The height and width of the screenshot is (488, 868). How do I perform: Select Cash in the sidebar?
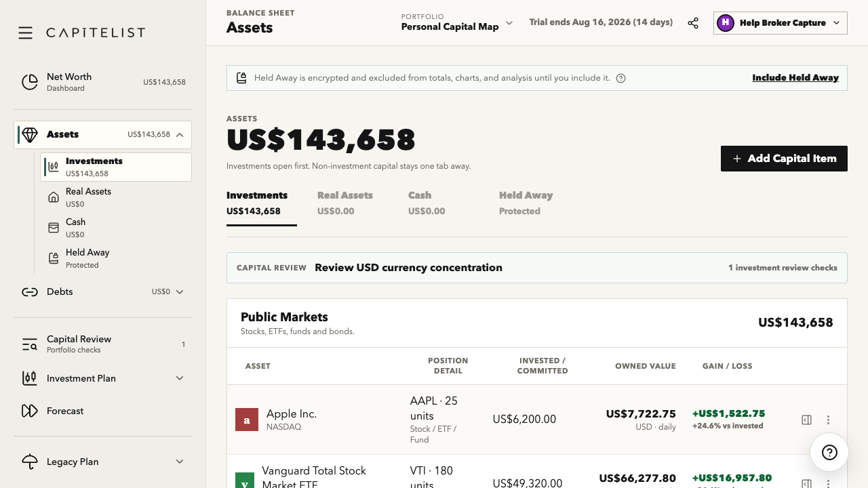116,228
